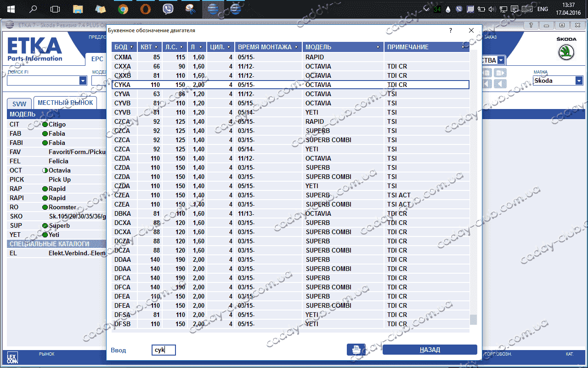Click the dialog vertical scrollbar thumb
Screen dimensions: 588x368
click(x=473, y=319)
